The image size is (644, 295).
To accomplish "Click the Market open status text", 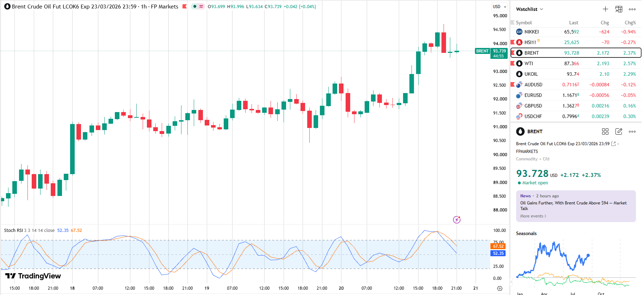I will tap(535, 183).
